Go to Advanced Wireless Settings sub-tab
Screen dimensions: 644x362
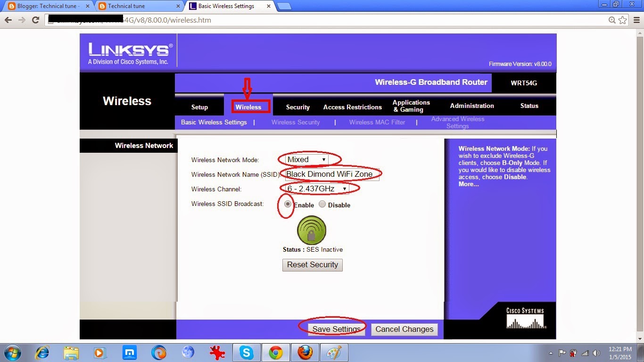(x=458, y=123)
